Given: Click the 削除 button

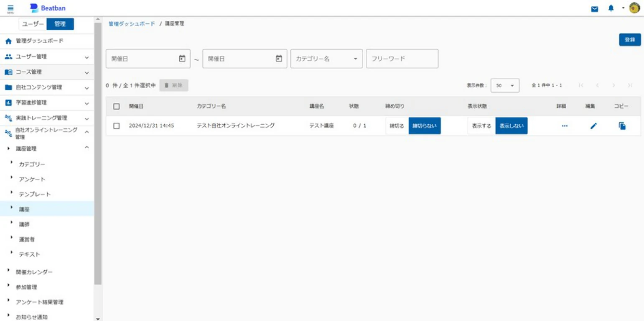Looking at the screenshot, I should point(174,85).
